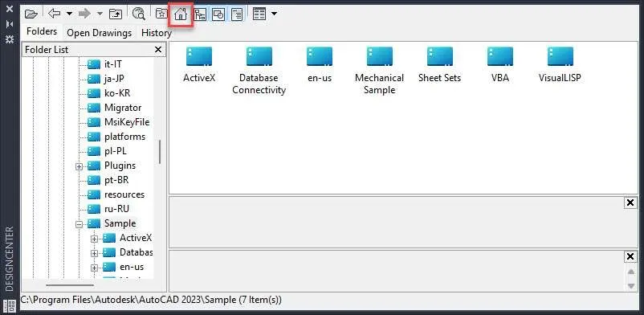Toggle the Description pane button

point(237,14)
